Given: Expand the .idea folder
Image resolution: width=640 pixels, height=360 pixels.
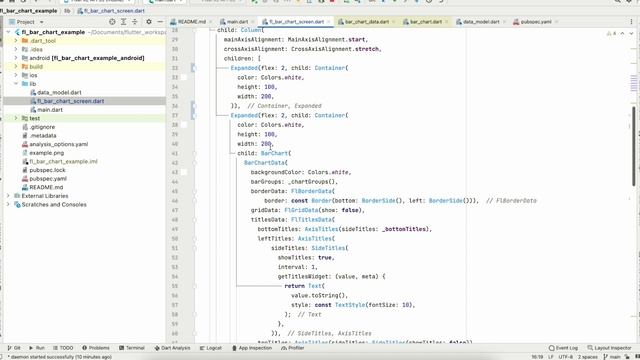Looking at the screenshot, I should pyautogui.click(x=16, y=49).
